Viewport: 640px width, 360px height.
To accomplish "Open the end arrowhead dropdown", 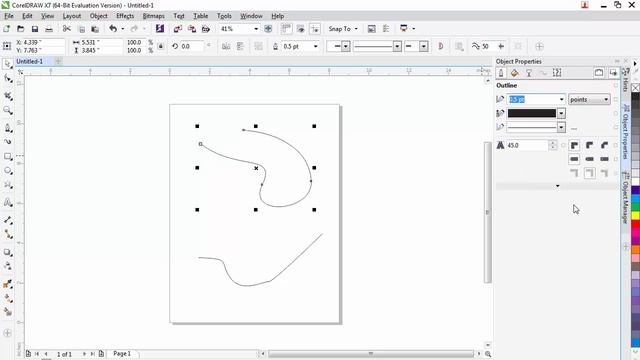I will coord(424,47).
